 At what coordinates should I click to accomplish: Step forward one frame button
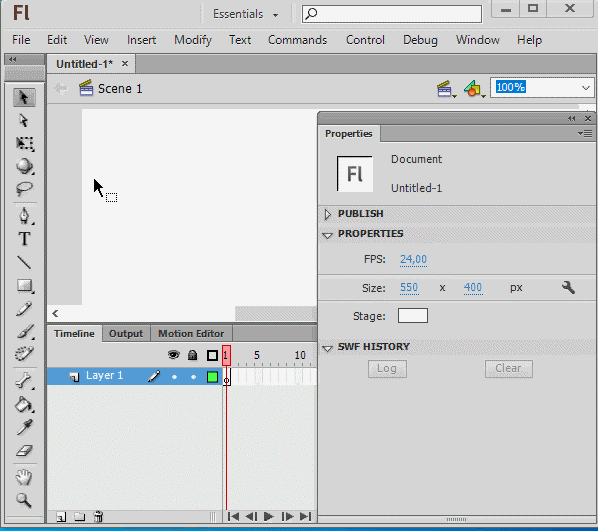(287, 517)
